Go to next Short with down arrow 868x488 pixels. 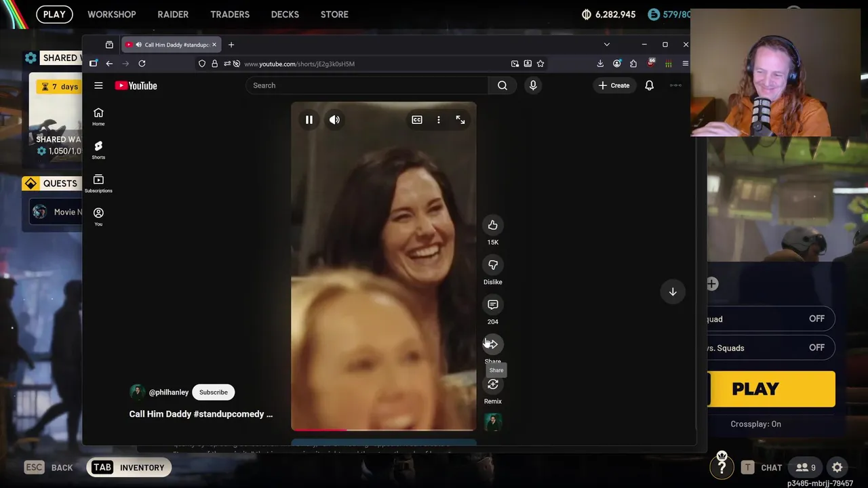[673, 291]
